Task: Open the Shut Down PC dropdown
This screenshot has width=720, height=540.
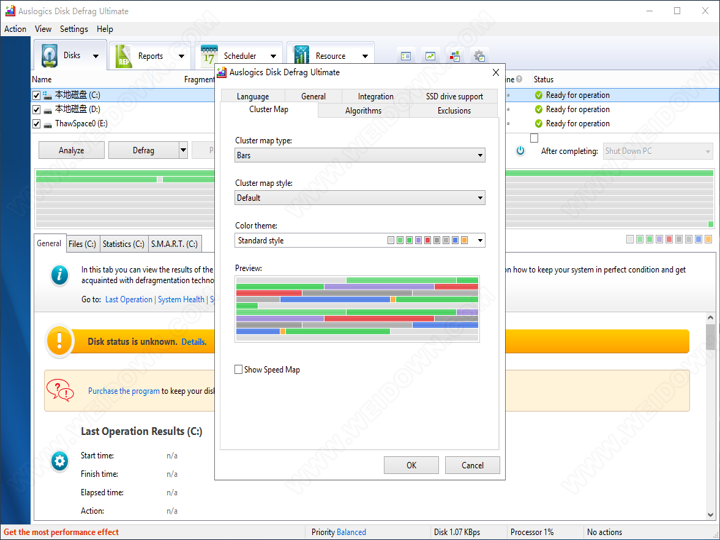Action: [x=658, y=151]
